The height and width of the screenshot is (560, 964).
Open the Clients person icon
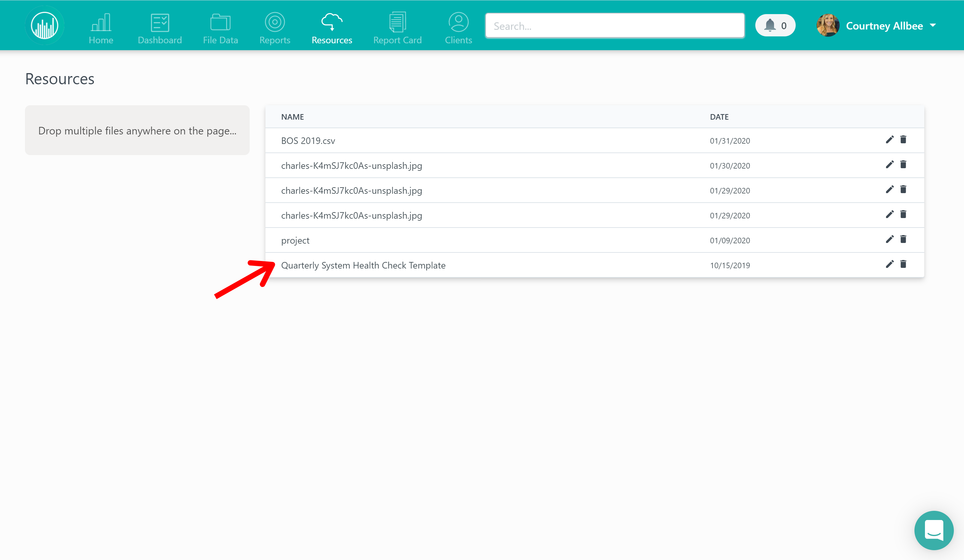pyautogui.click(x=458, y=22)
